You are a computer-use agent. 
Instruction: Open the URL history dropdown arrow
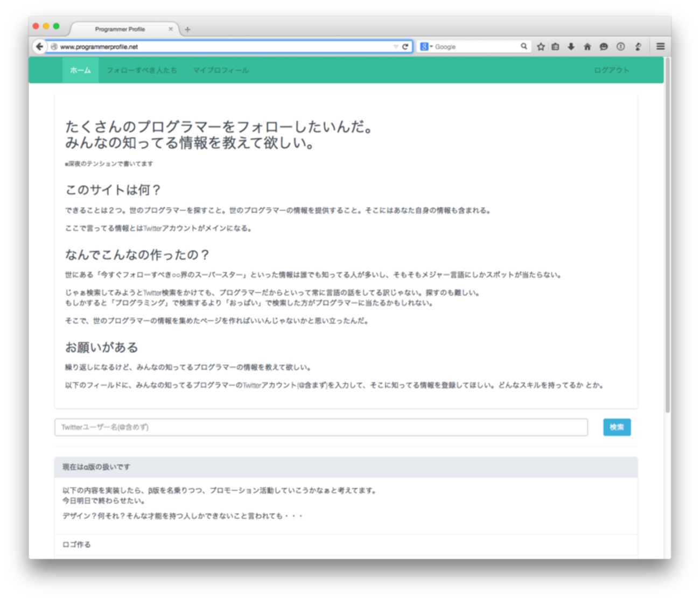click(396, 47)
